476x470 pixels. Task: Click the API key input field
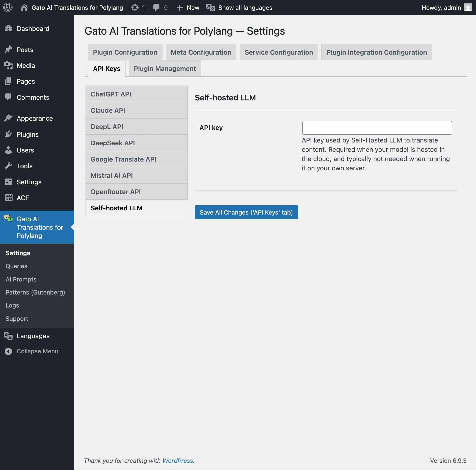(x=377, y=128)
